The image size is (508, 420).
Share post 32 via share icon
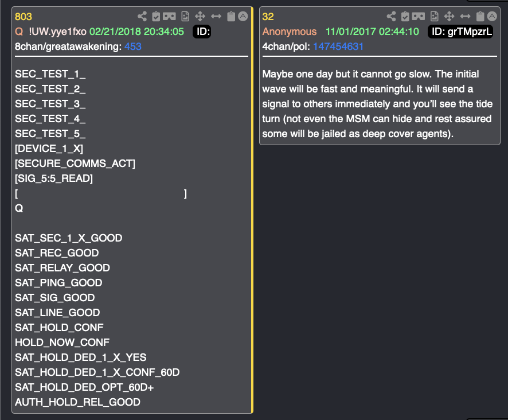tap(391, 16)
